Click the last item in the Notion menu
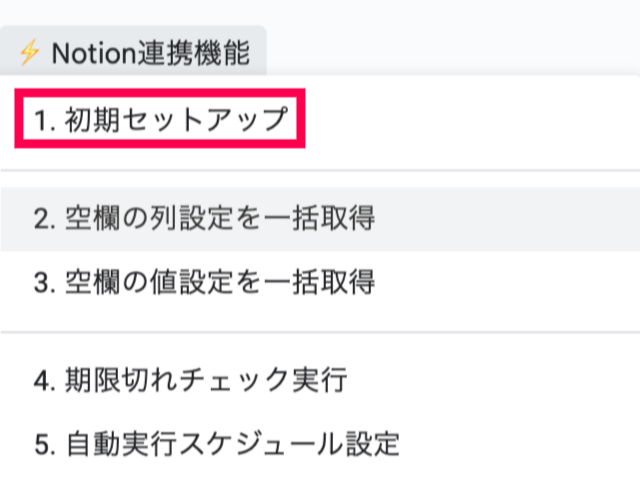 point(217,441)
